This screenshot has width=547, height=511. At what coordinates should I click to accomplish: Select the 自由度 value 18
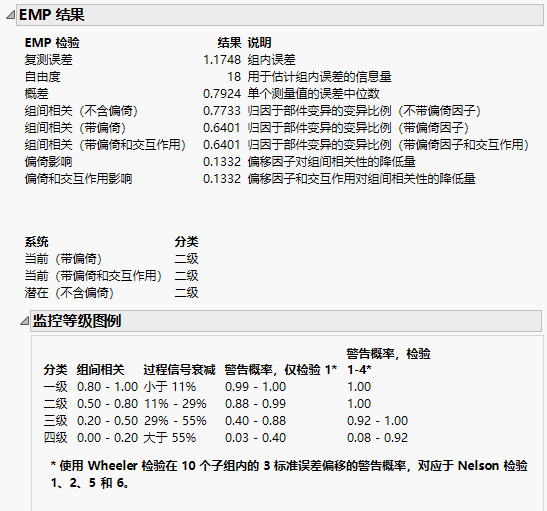pyautogui.click(x=234, y=77)
